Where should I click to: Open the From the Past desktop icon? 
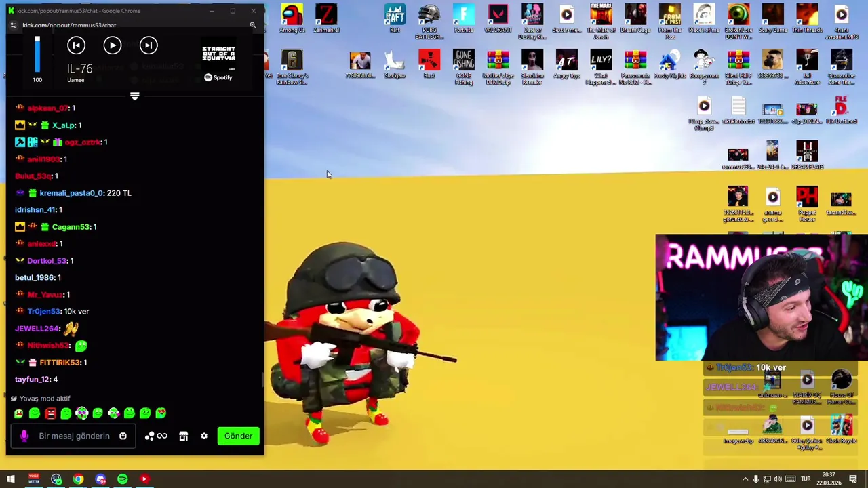[669, 21]
